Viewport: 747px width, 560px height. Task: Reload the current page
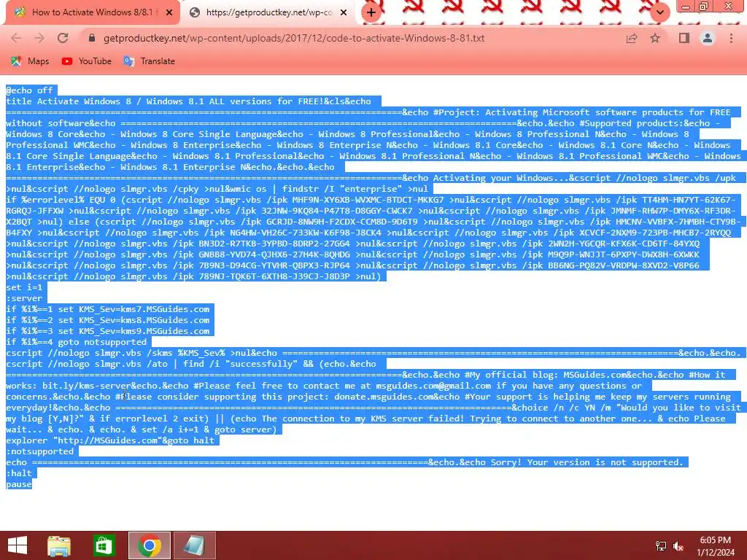(x=63, y=38)
